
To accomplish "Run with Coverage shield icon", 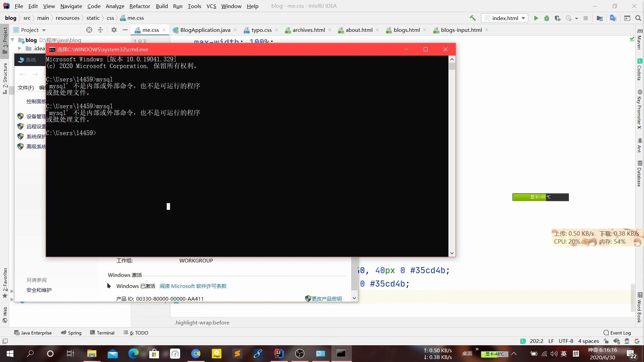I will (x=557, y=18).
